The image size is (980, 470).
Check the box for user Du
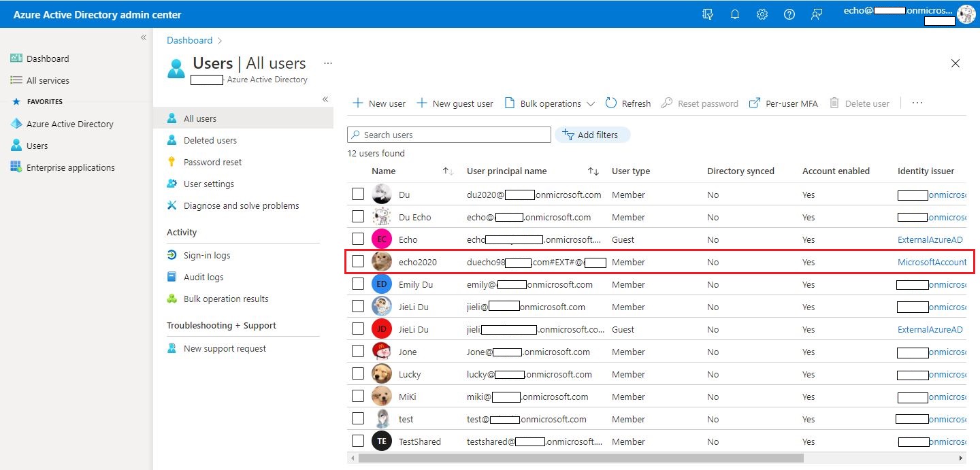pyautogui.click(x=358, y=195)
